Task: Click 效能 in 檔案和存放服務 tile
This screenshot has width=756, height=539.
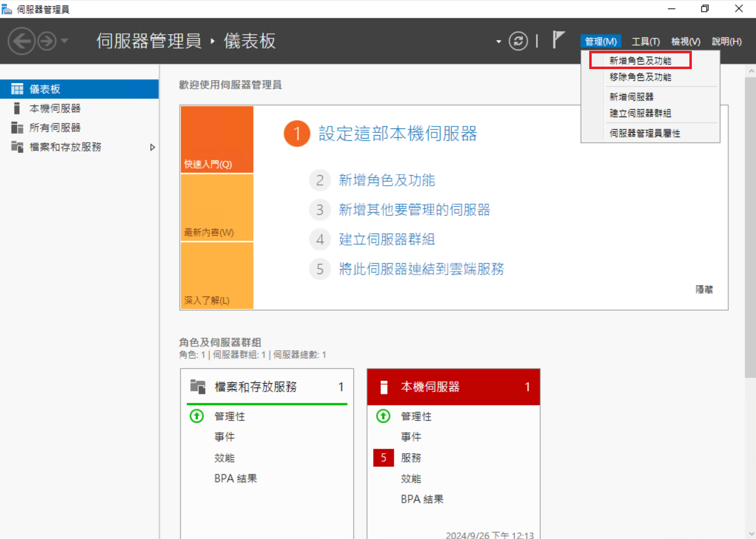Action: [x=225, y=458]
